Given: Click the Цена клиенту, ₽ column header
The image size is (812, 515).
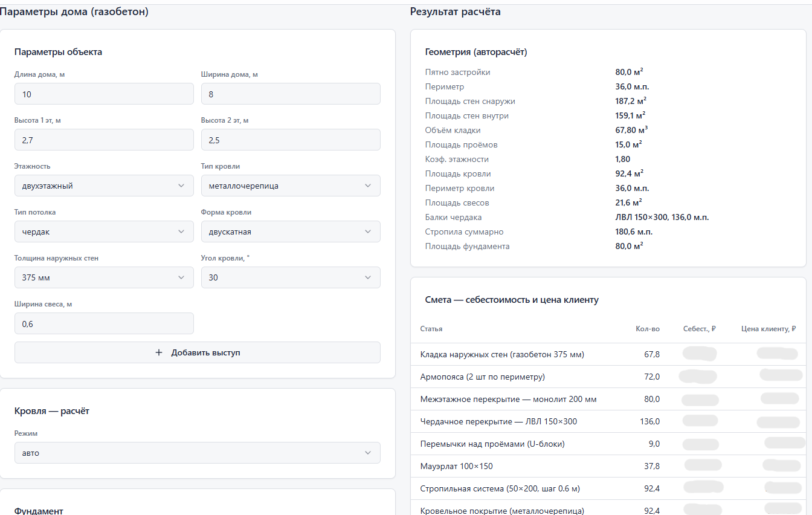Looking at the screenshot, I should click(x=768, y=329).
